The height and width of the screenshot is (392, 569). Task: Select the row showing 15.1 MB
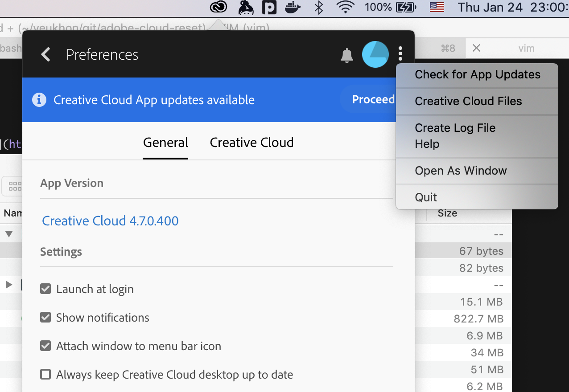pyautogui.click(x=463, y=302)
